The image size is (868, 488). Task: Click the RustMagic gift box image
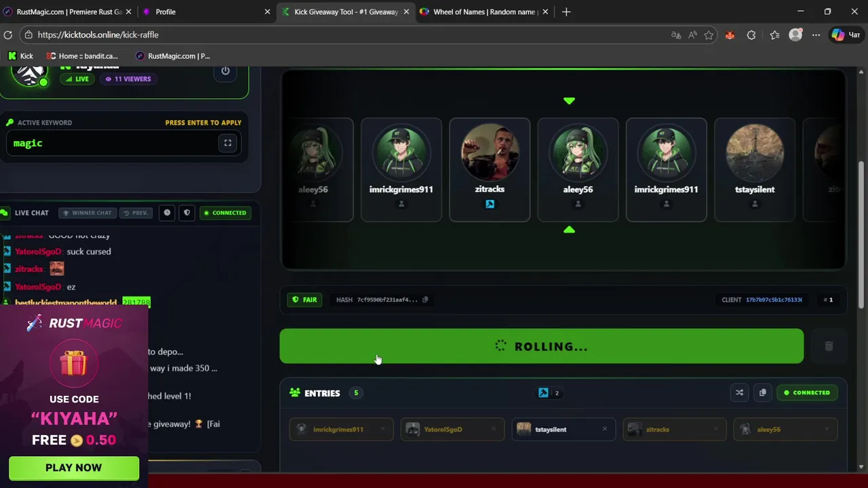click(73, 364)
